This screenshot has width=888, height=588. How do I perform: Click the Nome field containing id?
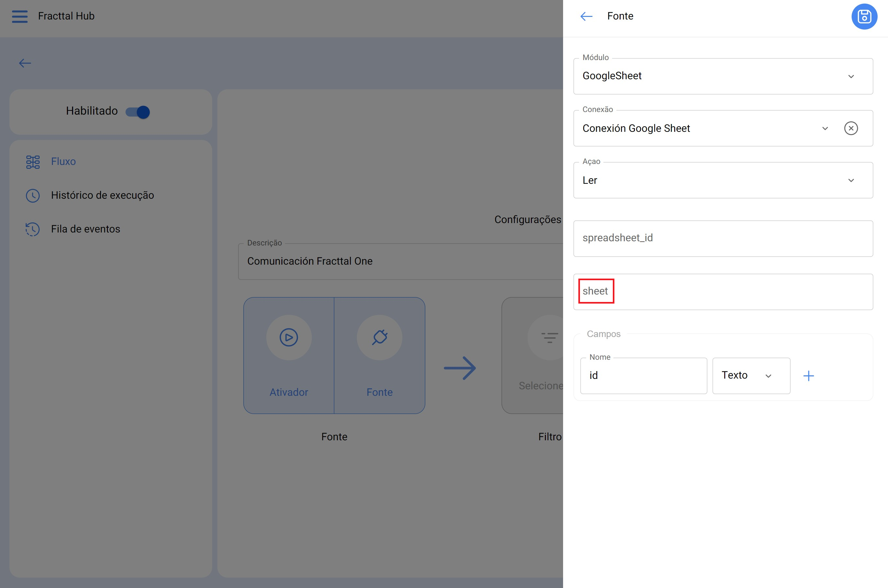coord(643,376)
